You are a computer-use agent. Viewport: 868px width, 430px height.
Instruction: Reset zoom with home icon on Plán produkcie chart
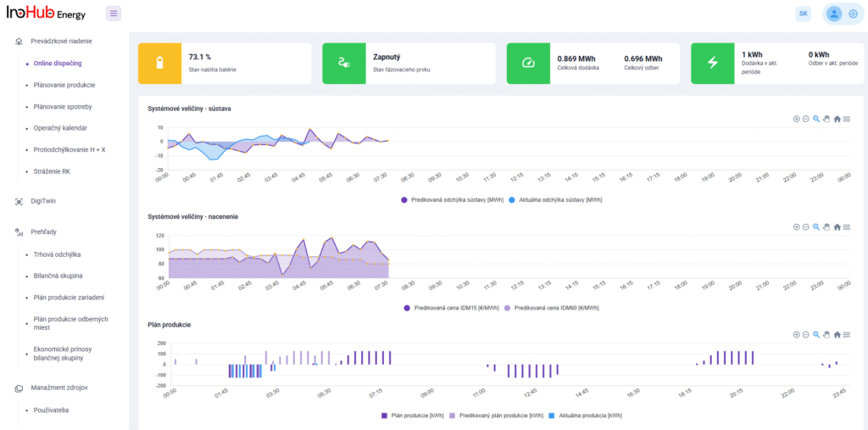tap(837, 335)
